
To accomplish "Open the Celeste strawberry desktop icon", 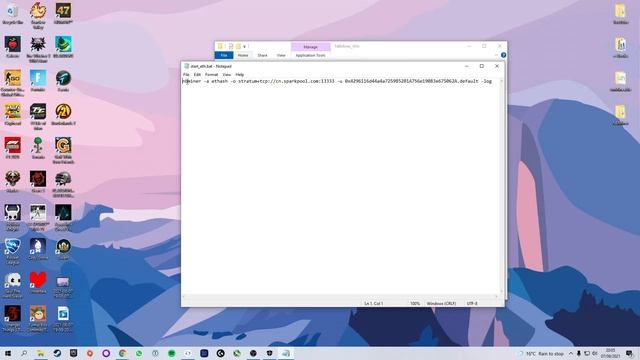I will (x=13, y=47).
